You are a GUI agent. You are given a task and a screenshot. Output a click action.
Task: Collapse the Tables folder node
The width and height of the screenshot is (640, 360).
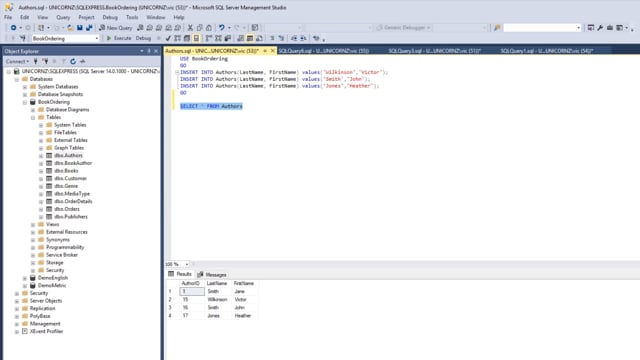point(33,118)
